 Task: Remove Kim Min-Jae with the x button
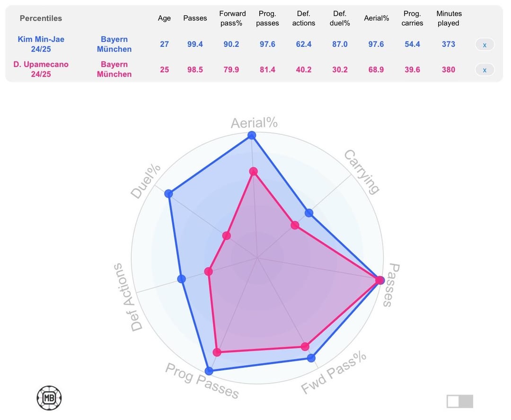pyautogui.click(x=485, y=45)
